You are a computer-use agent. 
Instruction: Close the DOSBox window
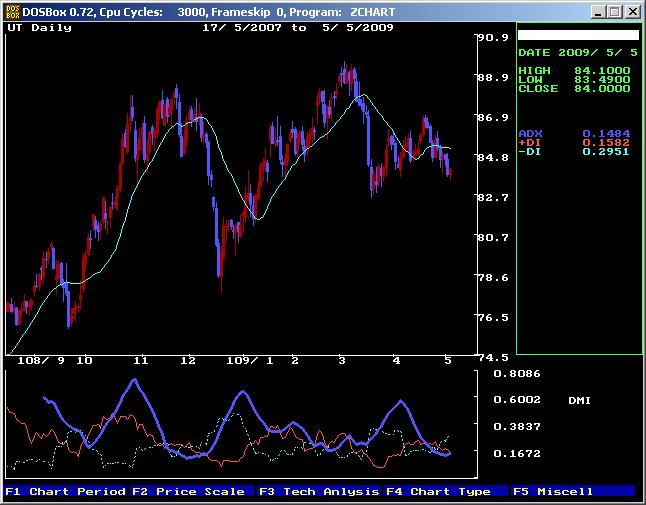coord(632,12)
